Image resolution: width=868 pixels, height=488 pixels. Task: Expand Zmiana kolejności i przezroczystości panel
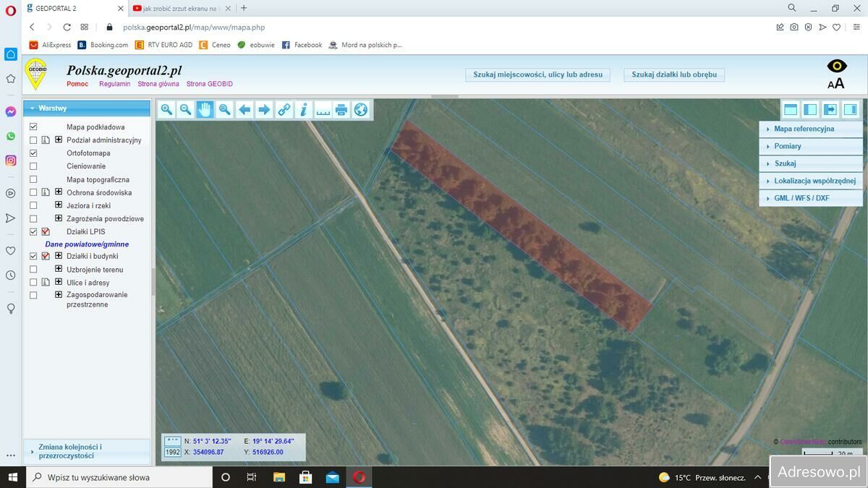click(x=87, y=452)
